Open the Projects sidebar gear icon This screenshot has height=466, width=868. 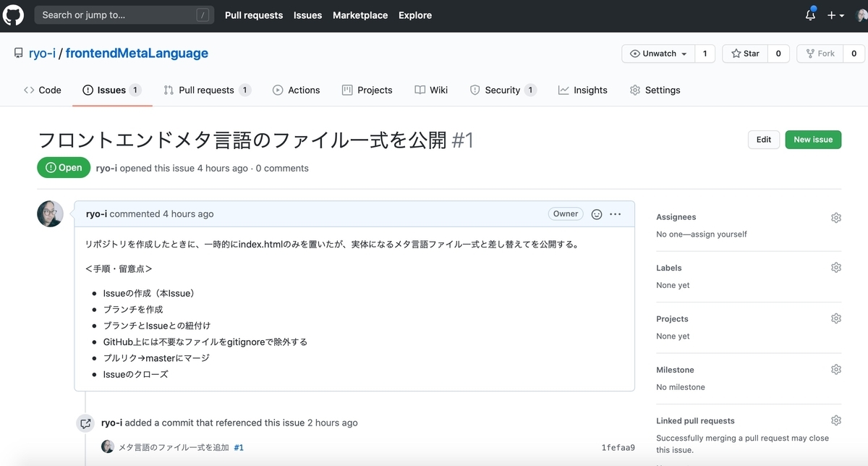click(836, 318)
